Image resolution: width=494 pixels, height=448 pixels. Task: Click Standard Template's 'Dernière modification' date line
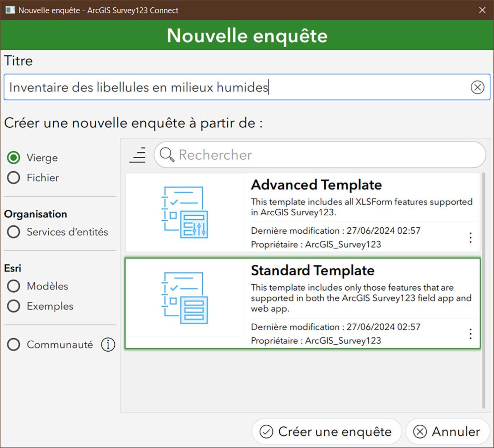336,327
